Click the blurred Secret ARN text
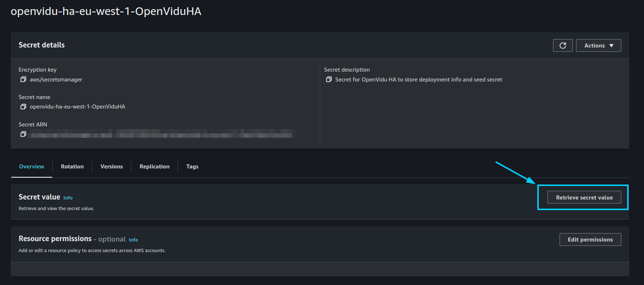Viewport: 644px width, 285px height. tap(161, 134)
